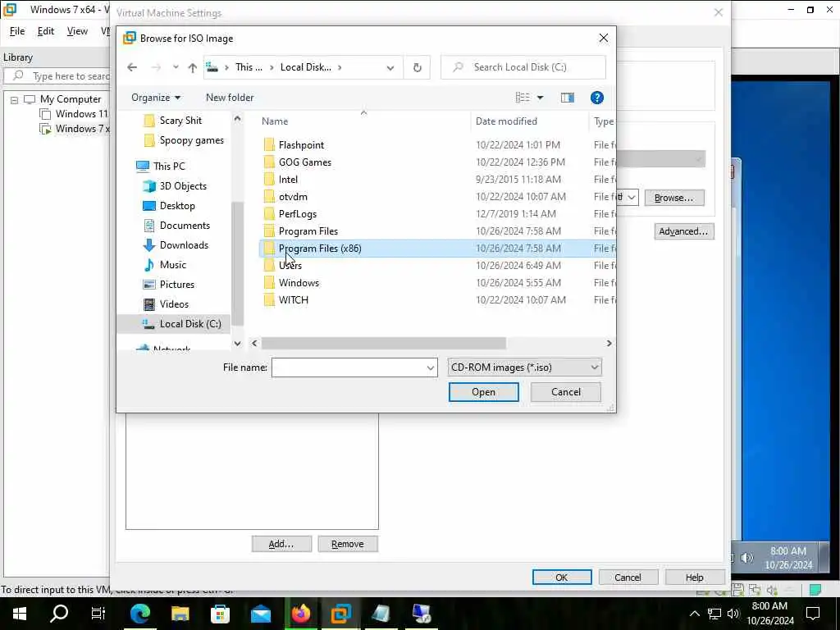Viewport: 840px width, 630px height.
Task: Open Firefox from taskbar
Action: 301,614
